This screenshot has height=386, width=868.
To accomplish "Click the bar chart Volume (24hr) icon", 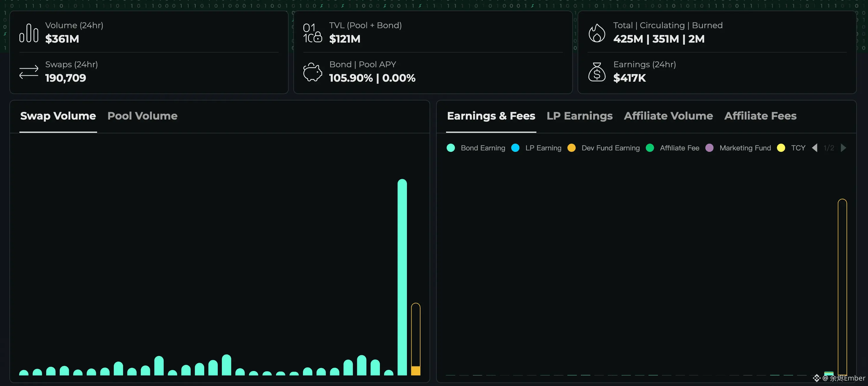I will [x=29, y=33].
